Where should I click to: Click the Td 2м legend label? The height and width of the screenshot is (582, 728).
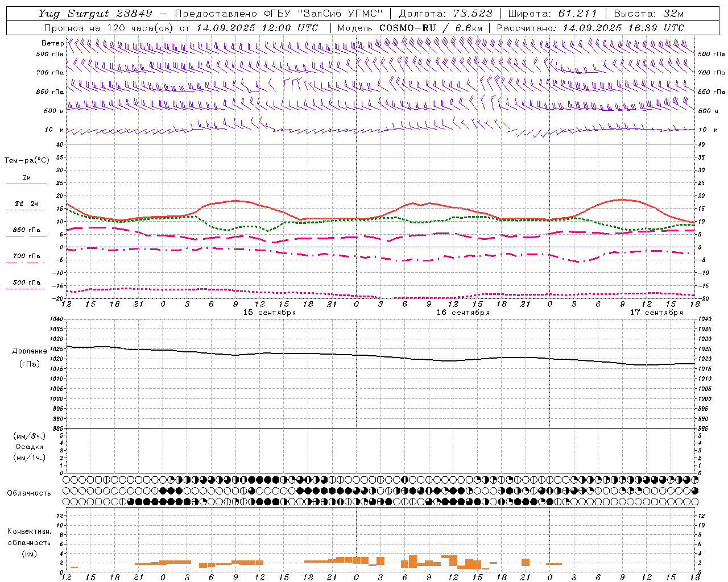27,203
